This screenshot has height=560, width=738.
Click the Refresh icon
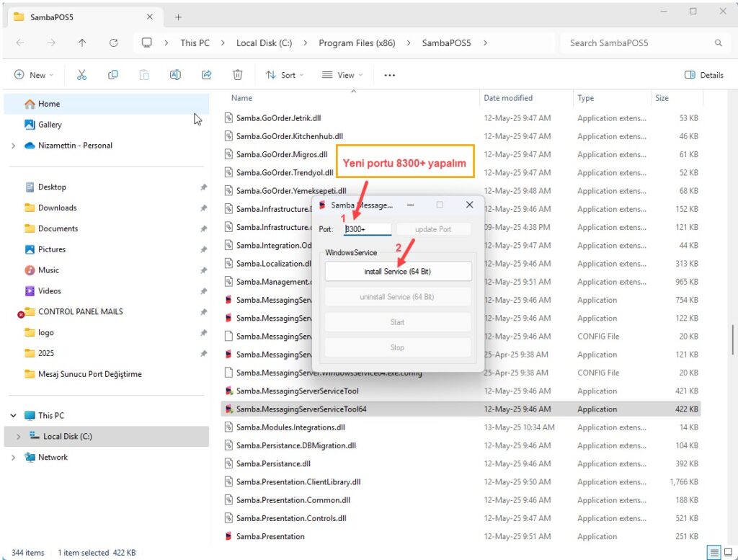(113, 43)
